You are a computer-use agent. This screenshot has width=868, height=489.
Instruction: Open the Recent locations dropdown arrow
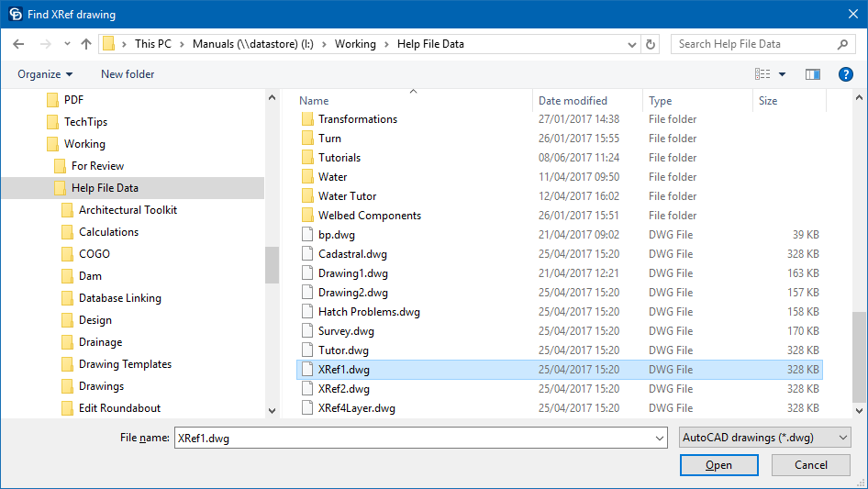(67, 44)
